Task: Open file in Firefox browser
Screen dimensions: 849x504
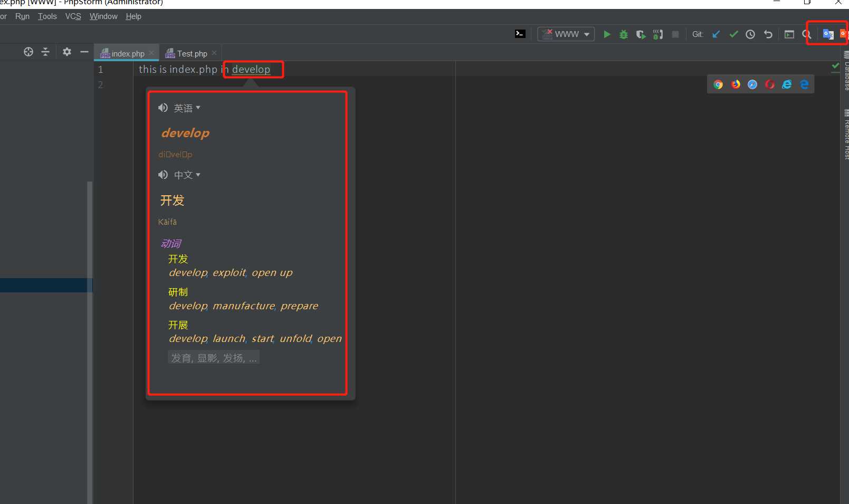Action: tap(736, 84)
